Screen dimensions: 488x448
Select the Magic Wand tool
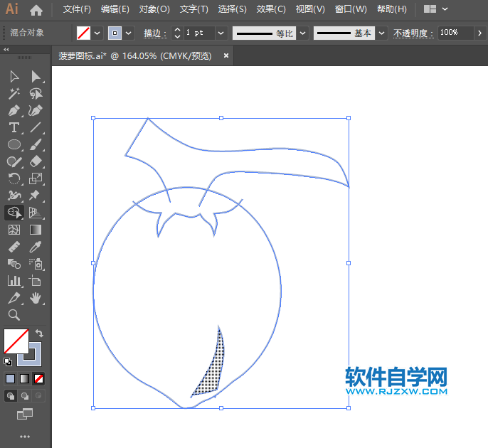14,94
